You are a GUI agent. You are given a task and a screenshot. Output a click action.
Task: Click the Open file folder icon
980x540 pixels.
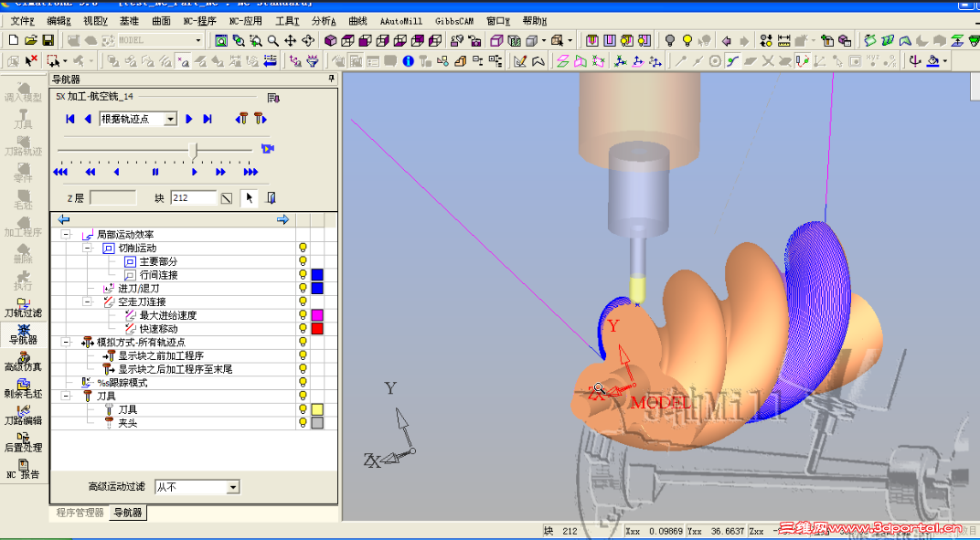31,40
